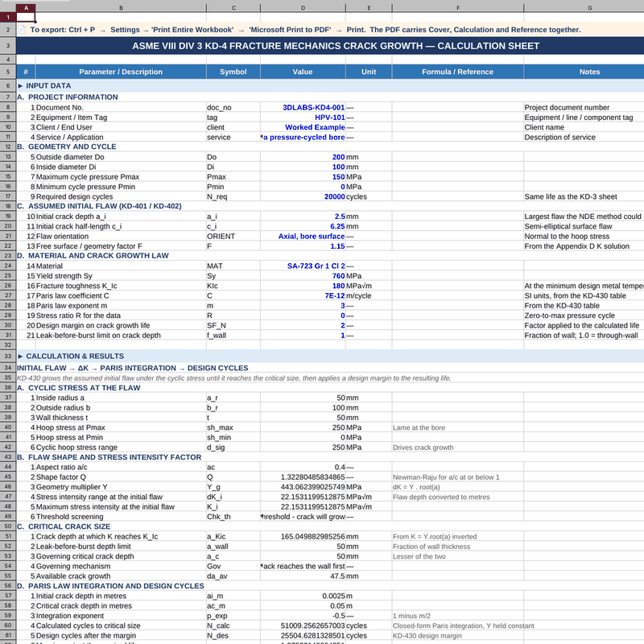The width and height of the screenshot is (644, 644).
Task: Select column F header
Action: click(457, 8)
